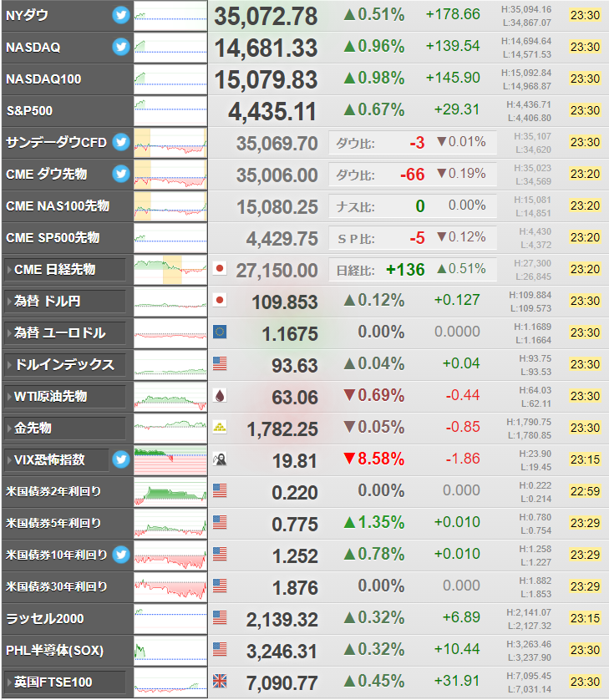
Task: Click gold bars icon on 金先物 row
Action: click(220, 427)
